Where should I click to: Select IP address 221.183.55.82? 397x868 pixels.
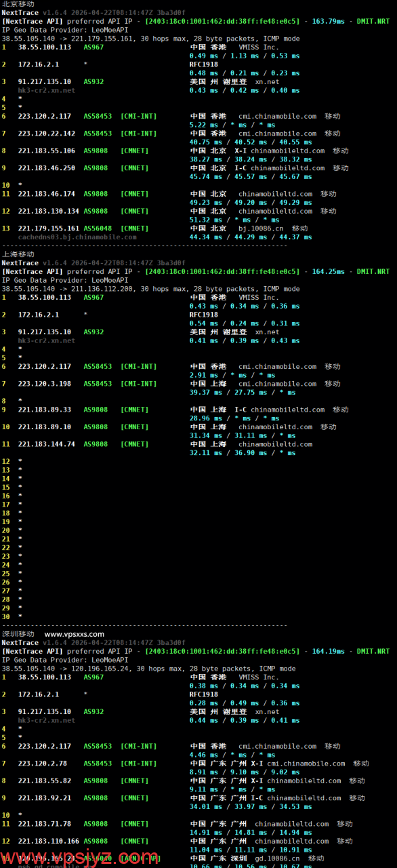click(x=45, y=781)
